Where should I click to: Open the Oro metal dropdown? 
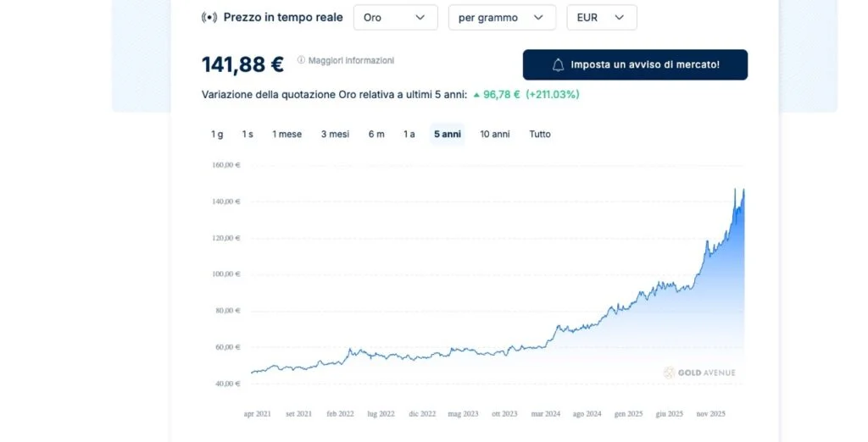395,18
